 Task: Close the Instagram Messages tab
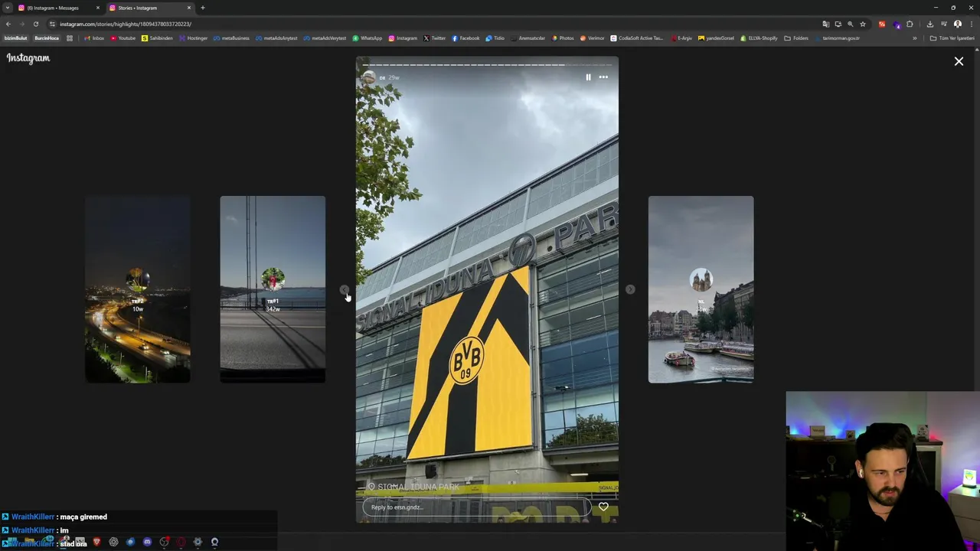point(97,8)
